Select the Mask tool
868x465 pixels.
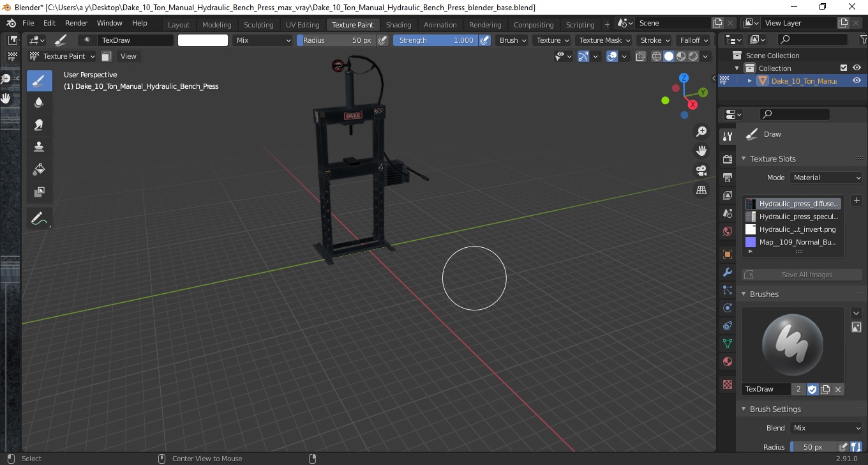pyautogui.click(x=39, y=192)
